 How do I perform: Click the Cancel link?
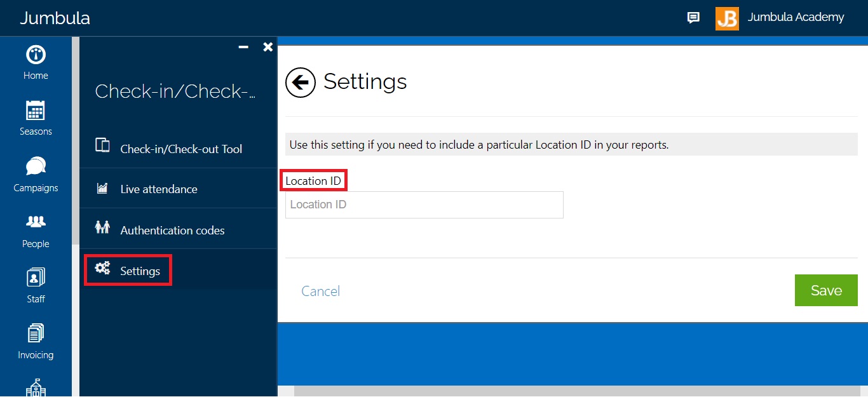point(320,291)
